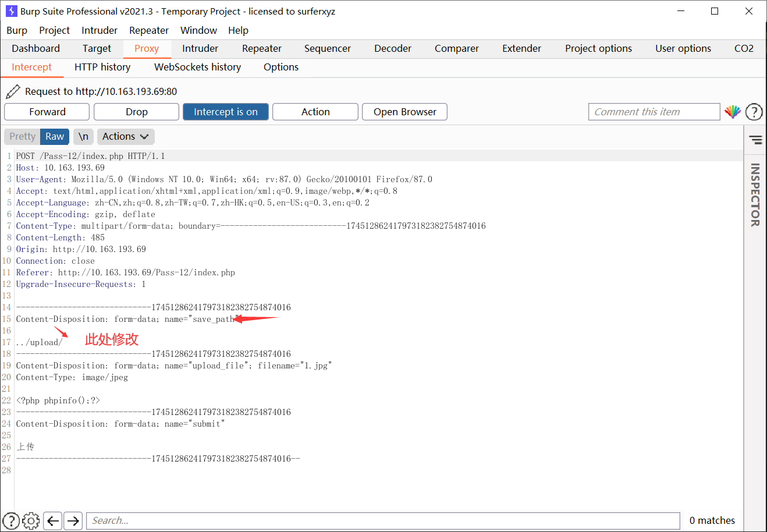The width and height of the screenshot is (767, 532).
Task: Click the Origin header line
Action: tap(81, 249)
